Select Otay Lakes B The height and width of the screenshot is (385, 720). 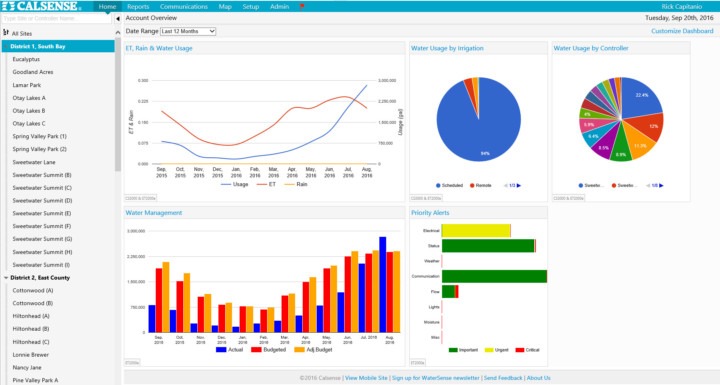coord(29,111)
